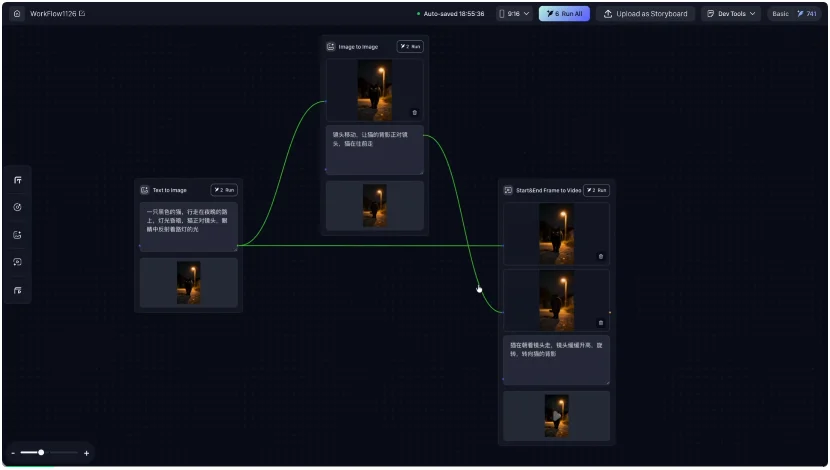This screenshot has height=470, width=830.
Task: Click Upload as Storyboard button
Action: tap(646, 14)
